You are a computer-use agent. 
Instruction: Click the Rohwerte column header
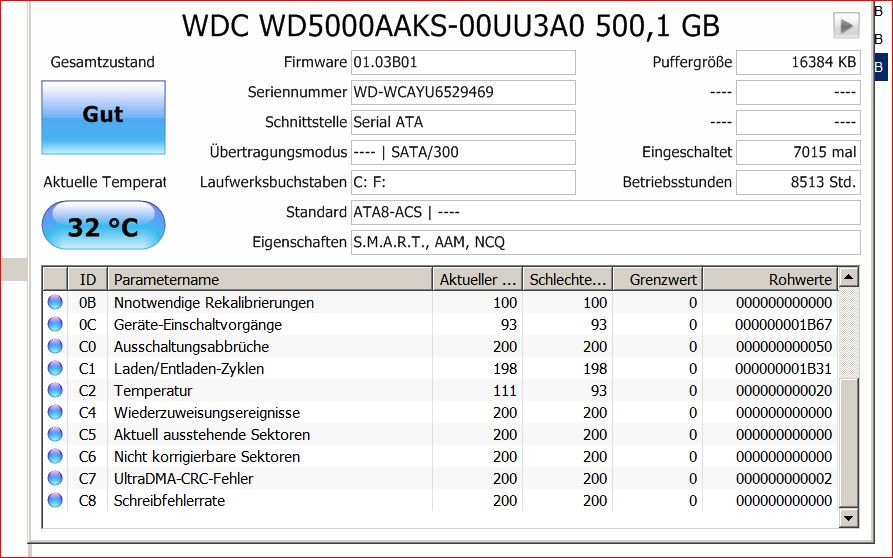769,279
